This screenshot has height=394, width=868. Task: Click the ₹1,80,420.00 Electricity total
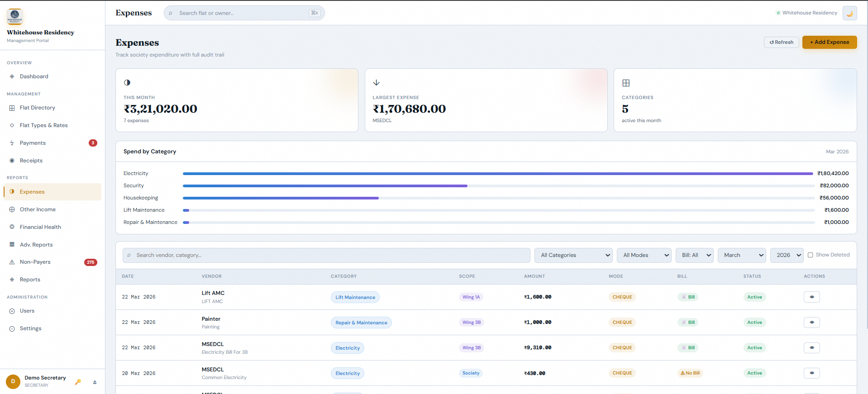coord(833,174)
